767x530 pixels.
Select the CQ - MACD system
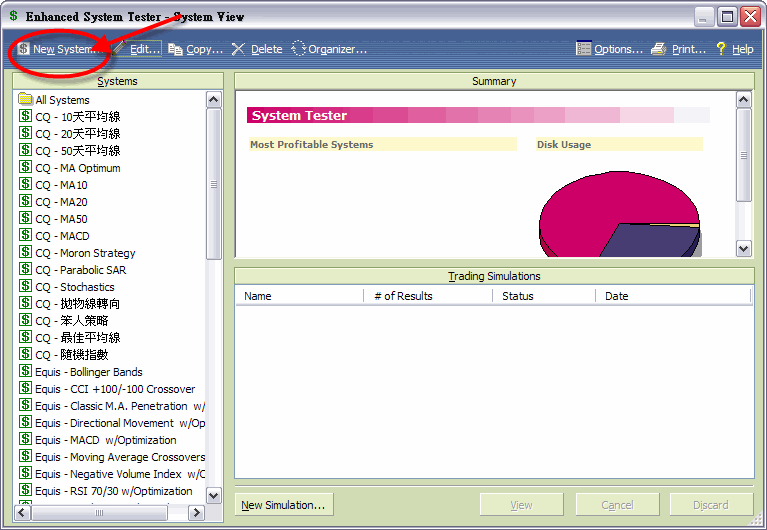pos(54,236)
